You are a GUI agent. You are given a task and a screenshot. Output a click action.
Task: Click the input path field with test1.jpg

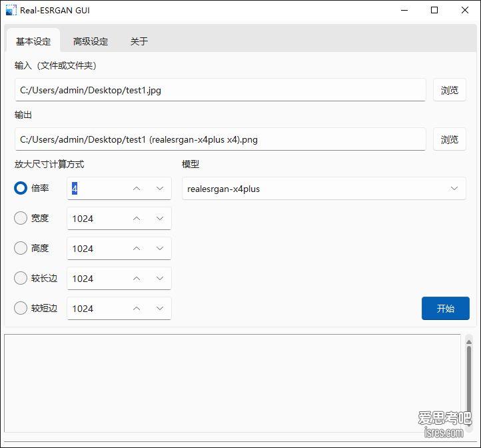(x=220, y=90)
